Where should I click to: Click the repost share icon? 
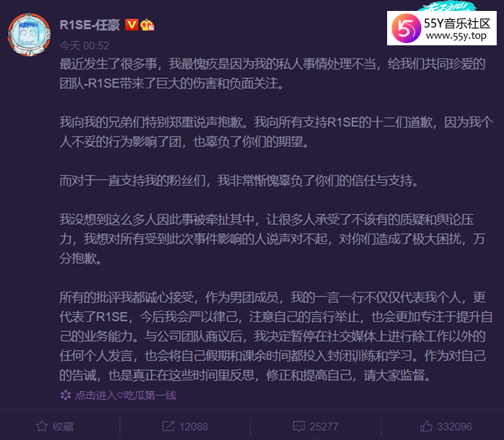(168, 426)
